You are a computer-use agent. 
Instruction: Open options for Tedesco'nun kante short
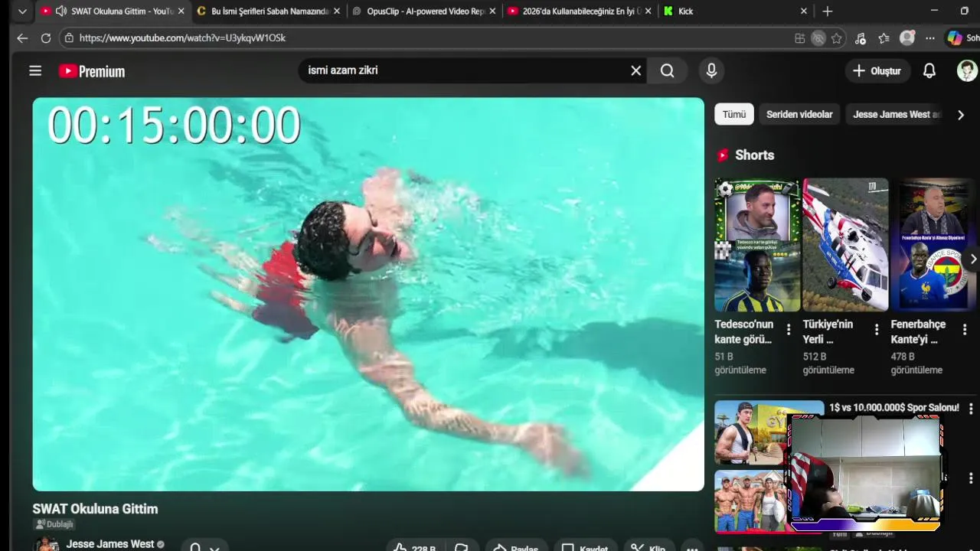789,329
